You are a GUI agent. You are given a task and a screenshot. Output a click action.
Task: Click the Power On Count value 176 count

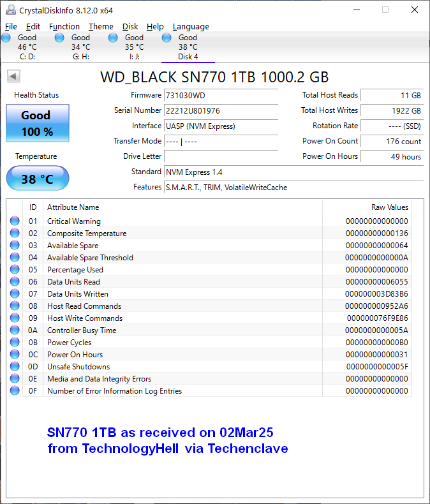point(392,141)
